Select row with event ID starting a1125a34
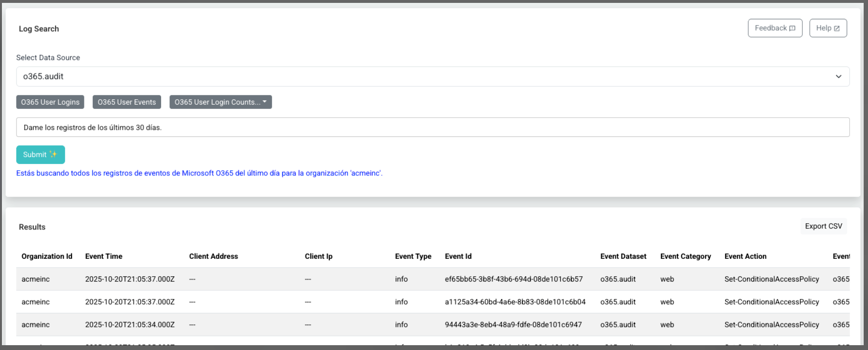868x350 pixels. [515, 302]
